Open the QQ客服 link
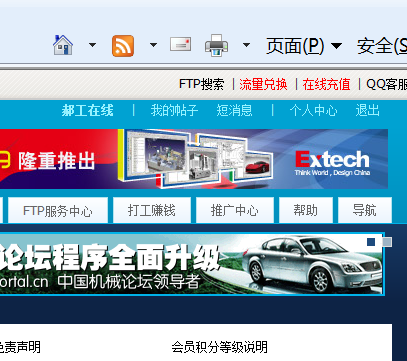The image size is (407, 361). [386, 84]
